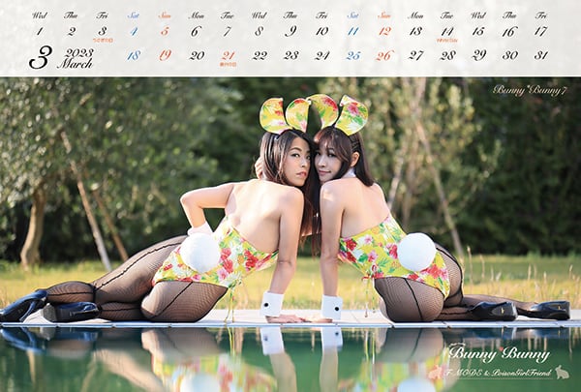581x392 pixels.
Task: Select date 22 in the calendar
Action: 260,55
